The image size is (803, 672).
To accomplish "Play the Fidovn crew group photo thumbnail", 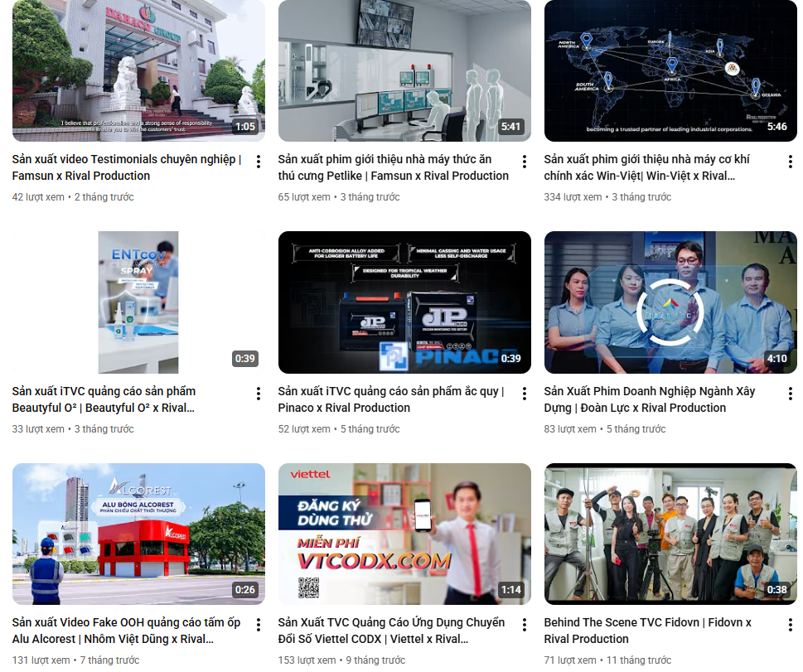I will pos(670,534).
